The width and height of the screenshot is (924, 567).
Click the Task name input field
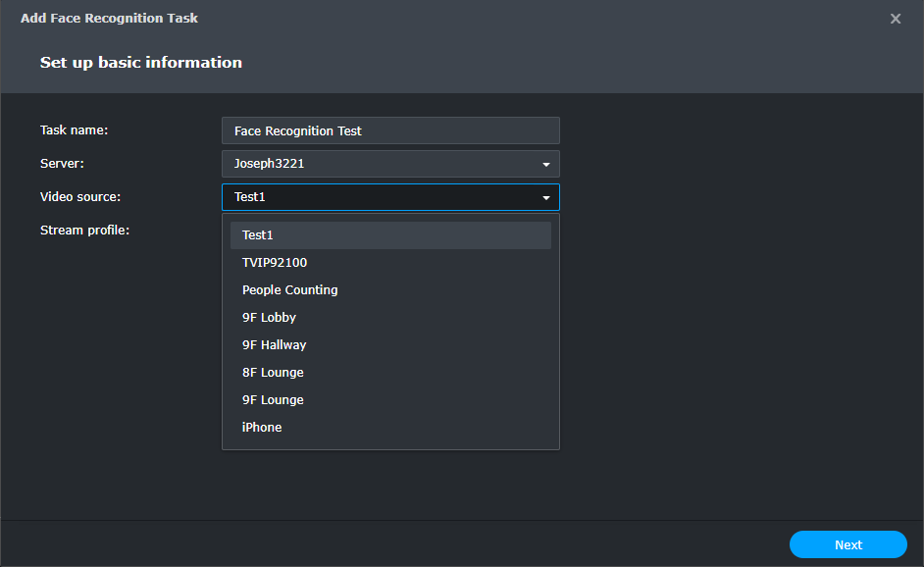390,131
